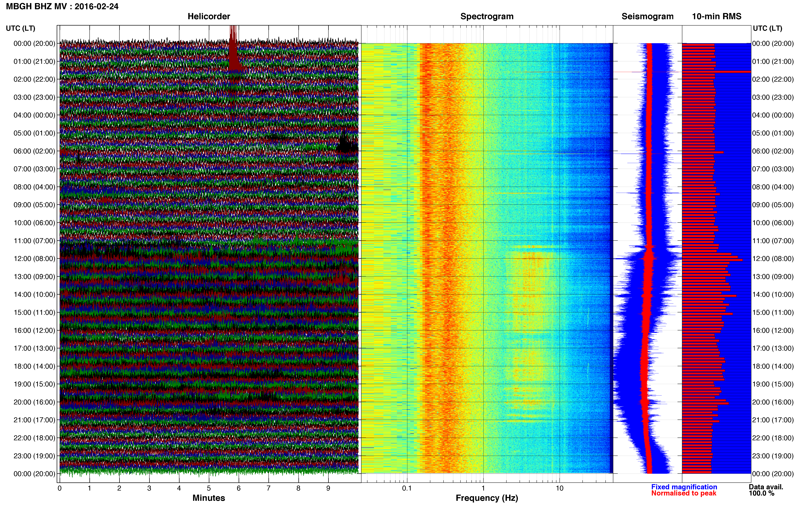Screen dimensions: 812x508
Task: Click right-axis time label 19:00 (15:00)
Action: tap(773, 384)
